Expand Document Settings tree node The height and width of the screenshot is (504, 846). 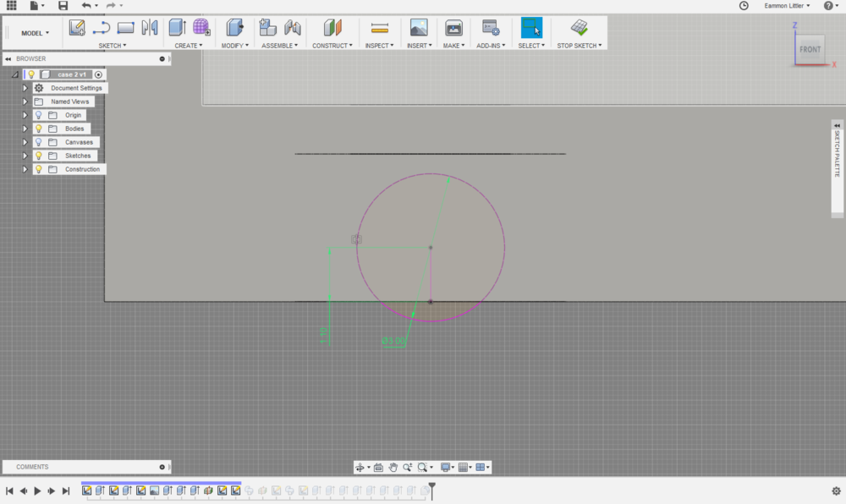[x=25, y=88]
